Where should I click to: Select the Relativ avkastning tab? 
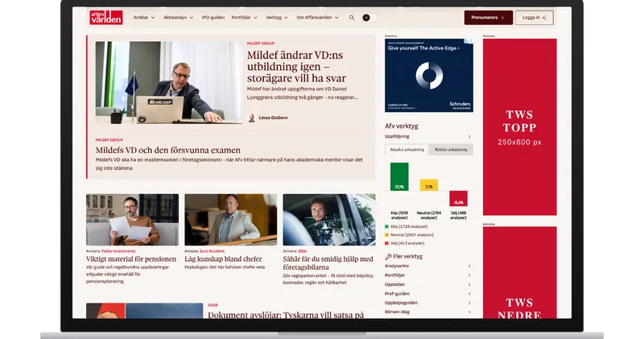click(x=451, y=150)
